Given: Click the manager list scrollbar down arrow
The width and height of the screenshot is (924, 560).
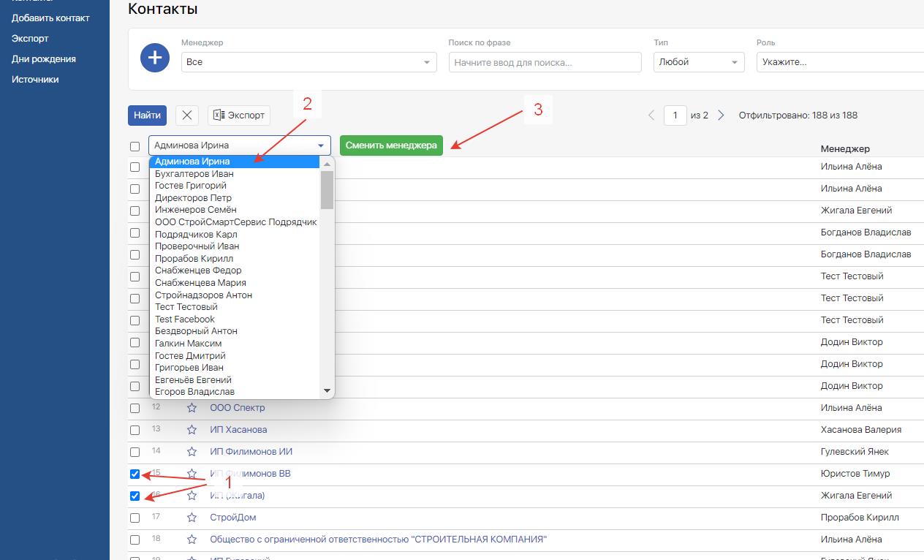Looking at the screenshot, I should click(327, 392).
